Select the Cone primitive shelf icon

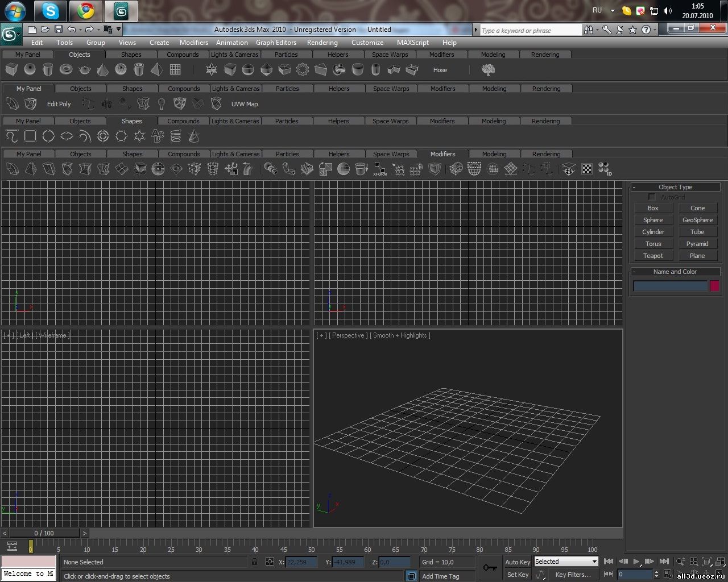click(x=102, y=70)
